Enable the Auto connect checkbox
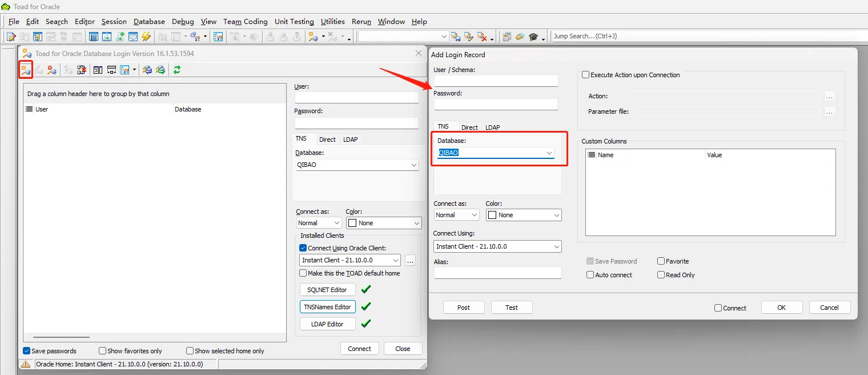 coord(590,275)
